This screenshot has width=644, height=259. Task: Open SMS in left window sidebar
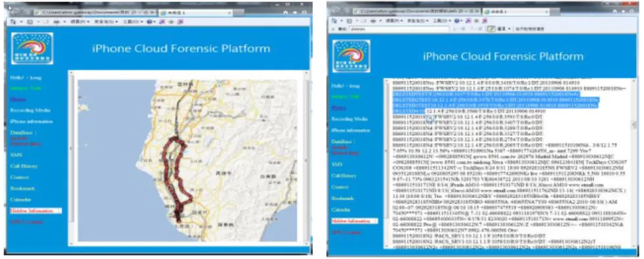coord(16,155)
